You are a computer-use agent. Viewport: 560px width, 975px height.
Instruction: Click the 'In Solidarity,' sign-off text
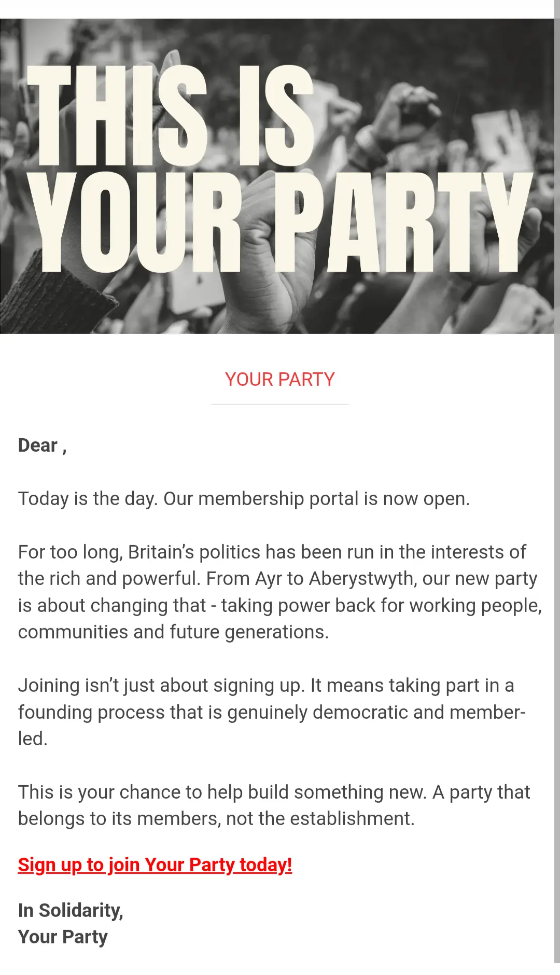click(71, 910)
